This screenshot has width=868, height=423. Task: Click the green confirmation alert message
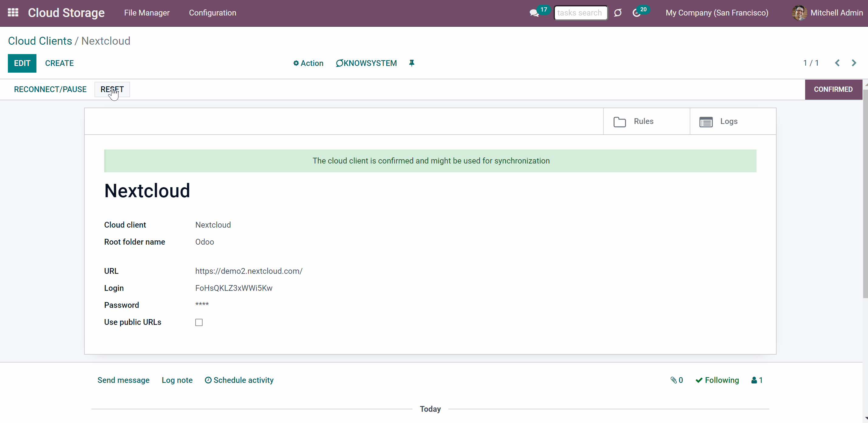coord(430,161)
